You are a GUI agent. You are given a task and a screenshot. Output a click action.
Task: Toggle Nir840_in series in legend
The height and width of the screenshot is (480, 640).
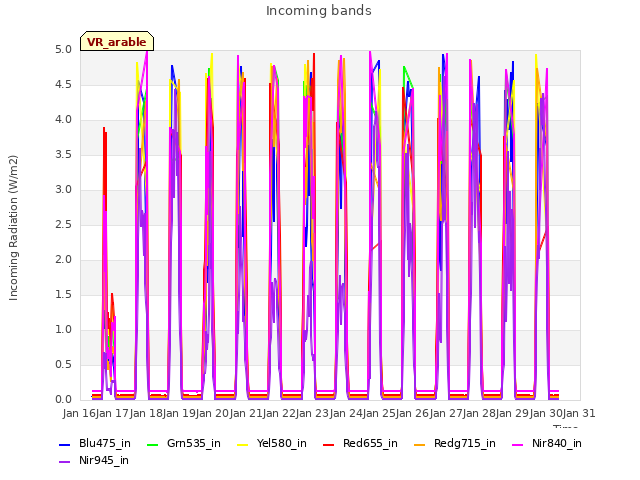click(x=547, y=444)
